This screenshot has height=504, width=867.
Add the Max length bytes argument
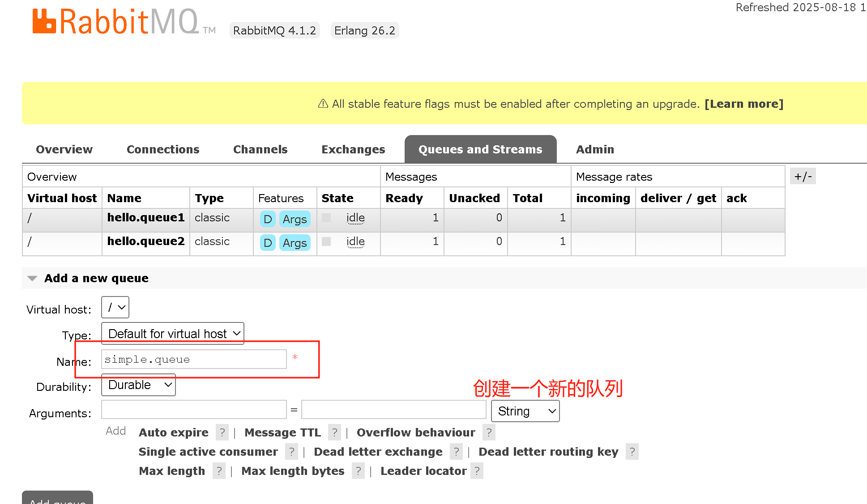pyautogui.click(x=293, y=471)
